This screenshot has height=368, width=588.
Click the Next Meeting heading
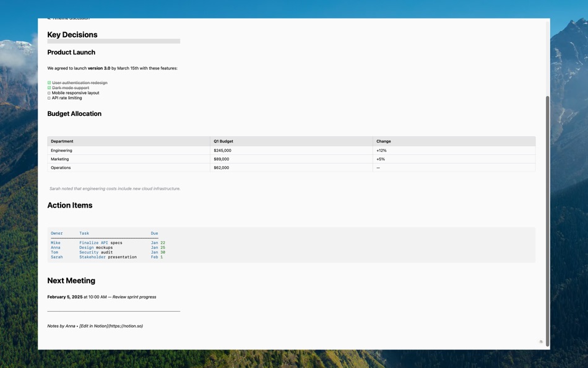71,281
